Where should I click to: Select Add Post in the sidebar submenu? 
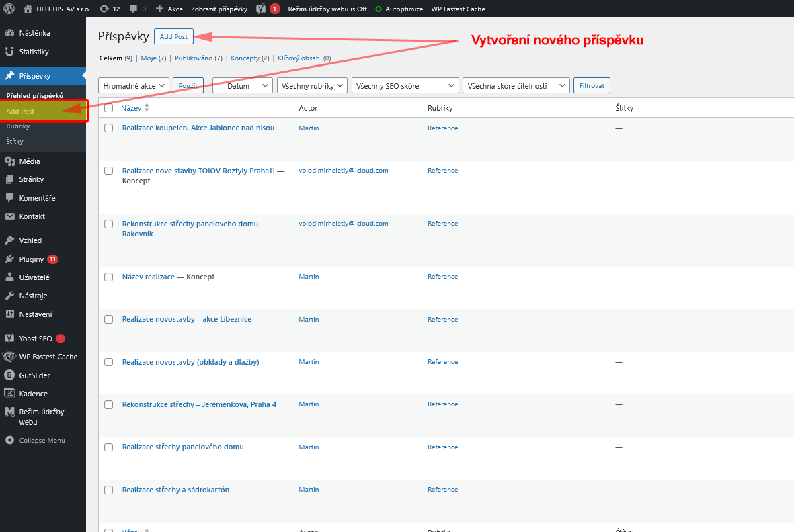20,111
